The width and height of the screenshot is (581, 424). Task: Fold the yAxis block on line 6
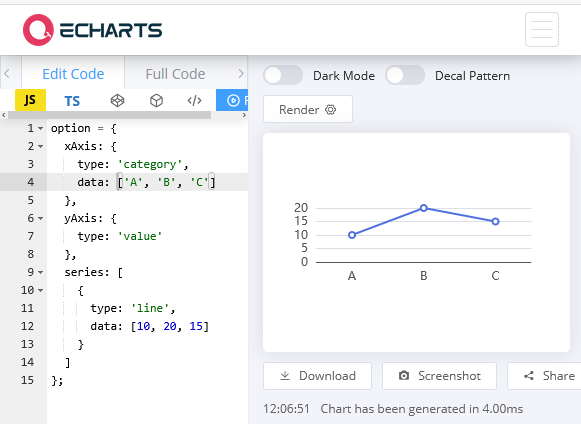point(40,218)
